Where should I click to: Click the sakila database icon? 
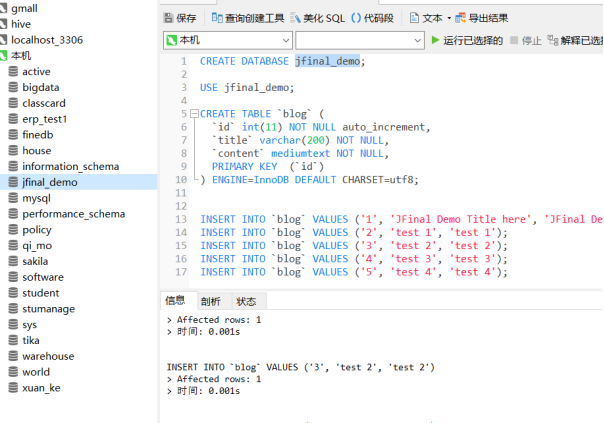point(13,261)
